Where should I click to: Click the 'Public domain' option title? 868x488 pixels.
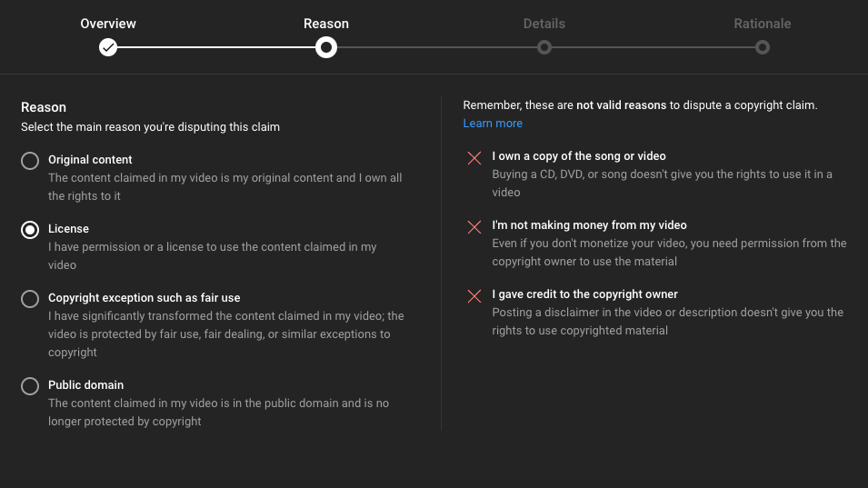pyautogui.click(x=85, y=385)
